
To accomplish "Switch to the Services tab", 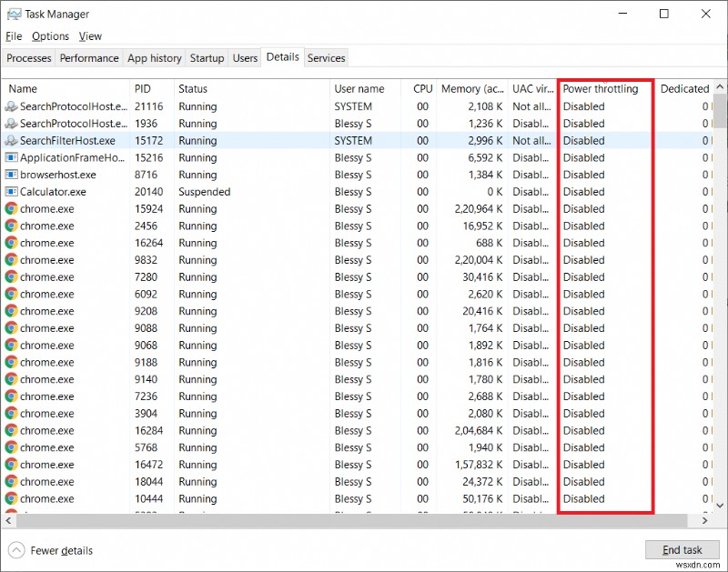I will 326,57.
